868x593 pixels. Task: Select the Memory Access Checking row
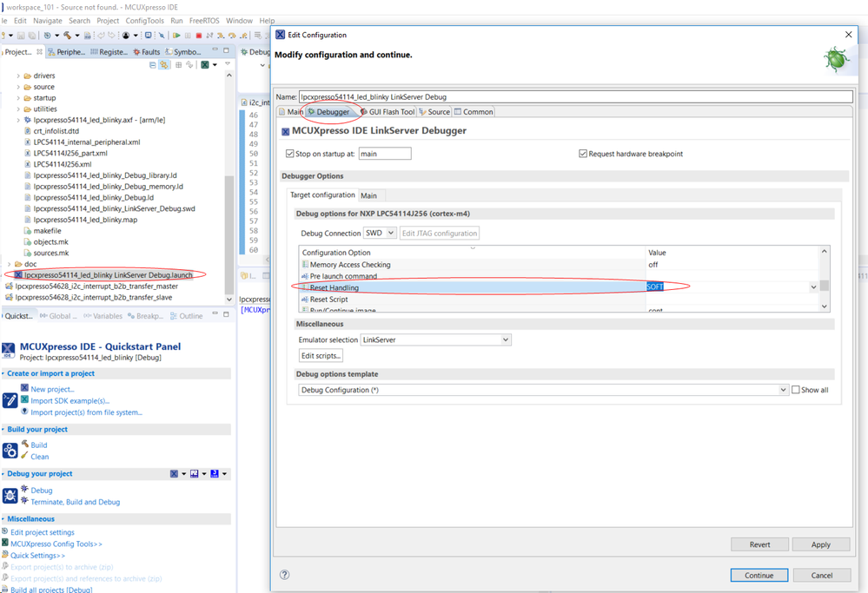click(x=558, y=265)
